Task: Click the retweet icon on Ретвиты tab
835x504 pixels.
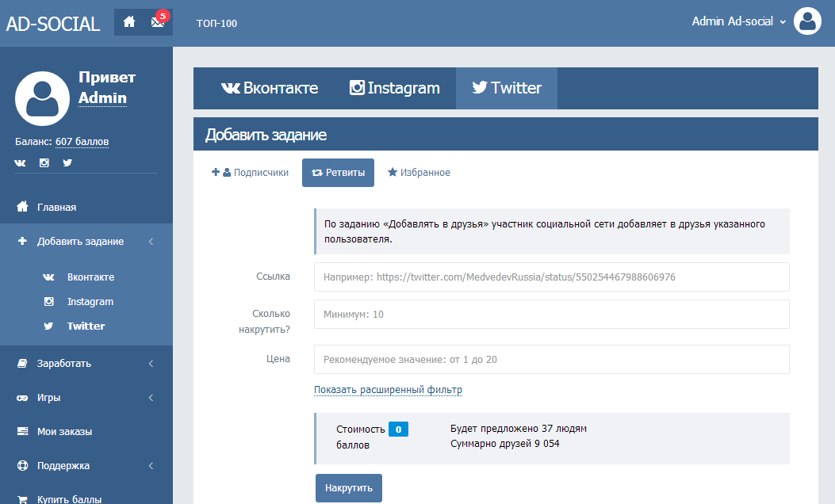Action: (x=317, y=173)
